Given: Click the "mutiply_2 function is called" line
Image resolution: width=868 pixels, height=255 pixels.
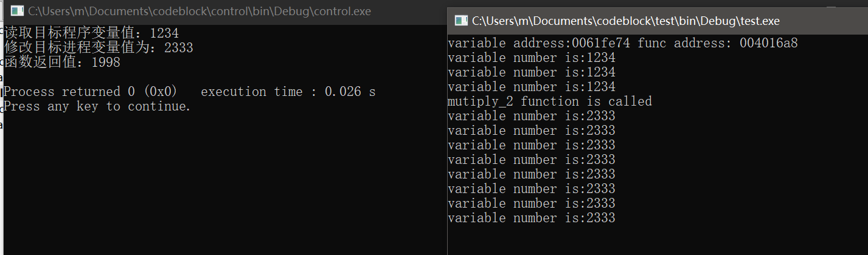Looking at the screenshot, I should (x=549, y=101).
